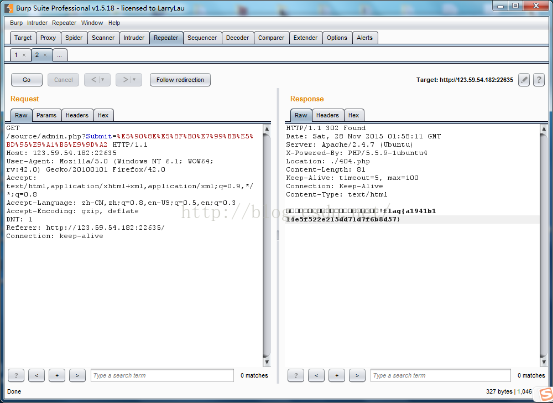Click the Sogou input icon in corner
This screenshot has width=553, height=403.
(x=545, y=394)
